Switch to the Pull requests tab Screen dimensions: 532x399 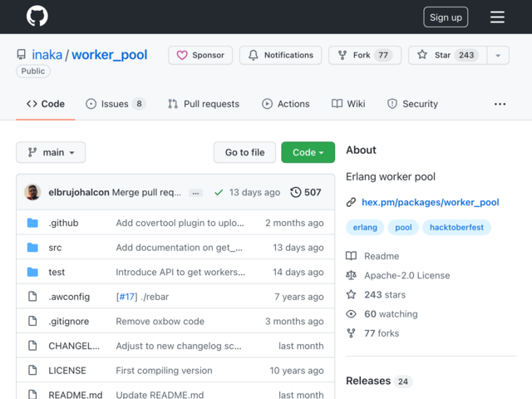click(204, 104)
